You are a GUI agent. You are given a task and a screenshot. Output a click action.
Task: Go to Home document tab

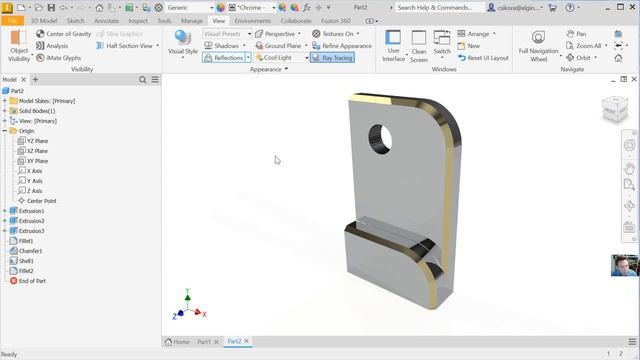[178, 342]
